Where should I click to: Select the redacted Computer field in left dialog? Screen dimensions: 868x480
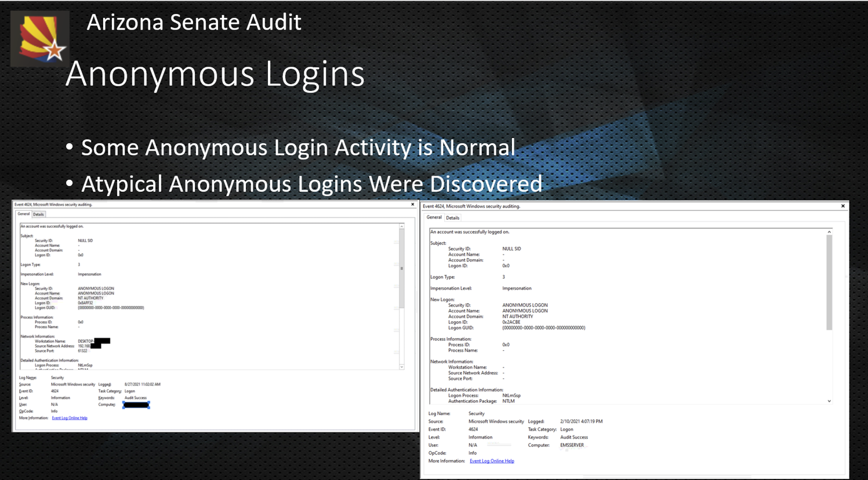coord(136,405)
